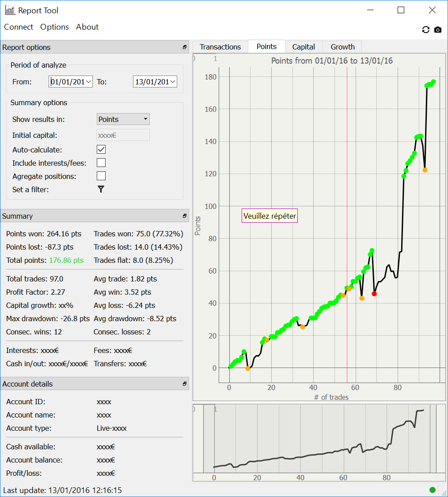Screen dimensions: 448x497
Task: Switch to the Capital tab
Action: (304, 47)
